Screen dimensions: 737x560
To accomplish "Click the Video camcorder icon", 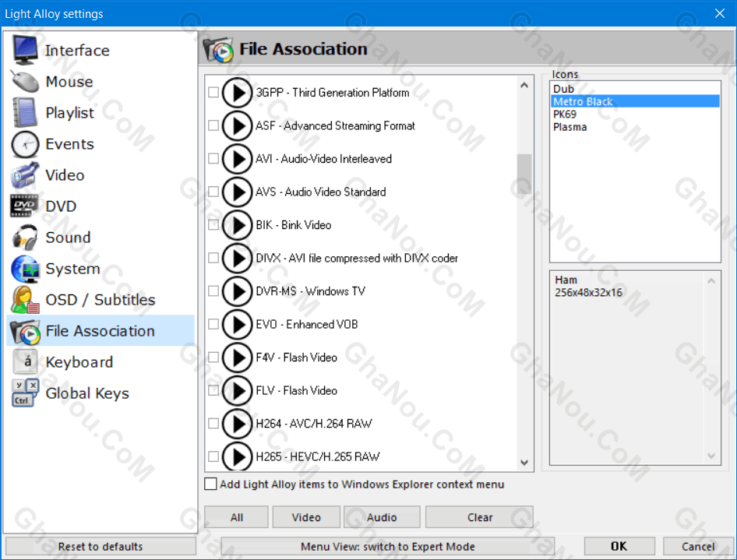I will pyautogui.click(x=26, y=175).
